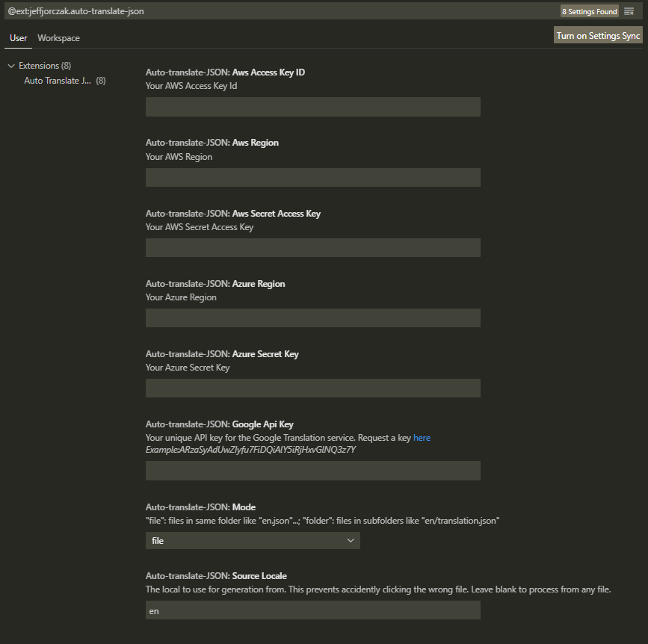This screenshot has width=648, height=644.
Task: Click the 'Your AWS Region' description
Action: pos(179,157)
